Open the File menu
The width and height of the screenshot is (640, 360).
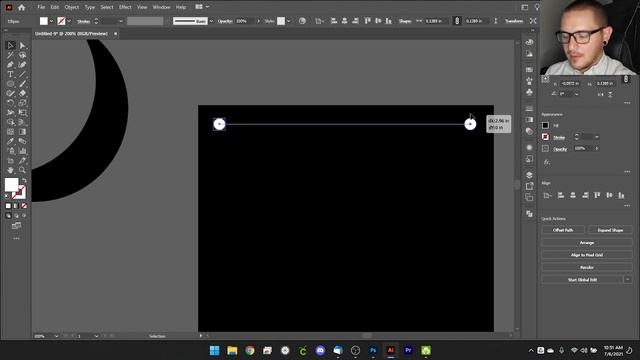(41, 7)
